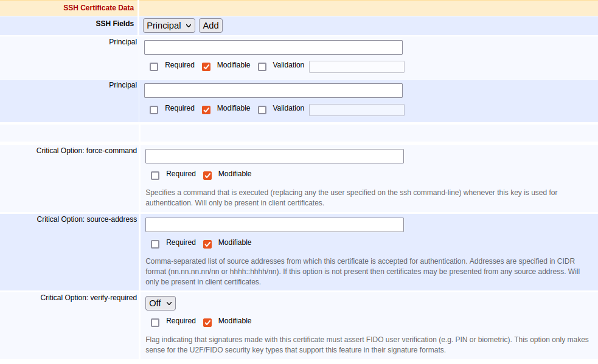Check Required under force-command option
The image size is (598, 364).
tap(155, 176)
